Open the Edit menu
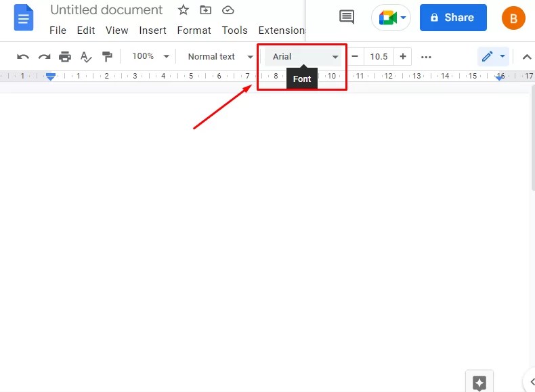 tap(85, 30)
